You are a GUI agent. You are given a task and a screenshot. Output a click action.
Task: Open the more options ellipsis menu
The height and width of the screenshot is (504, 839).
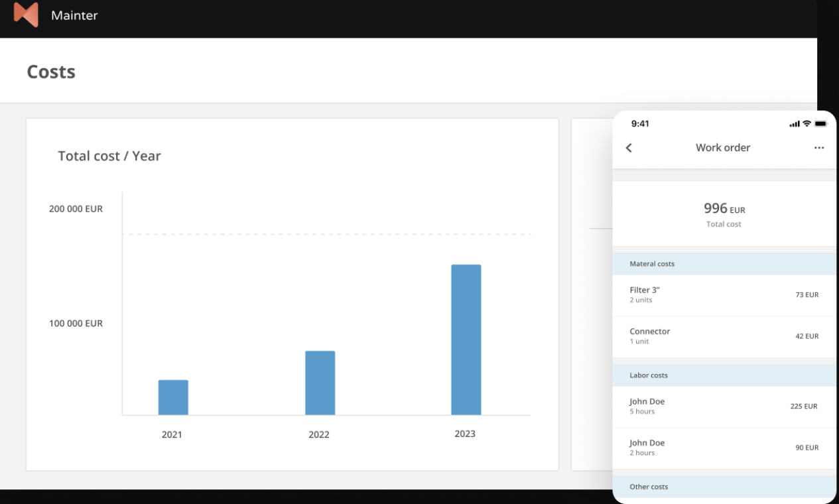click(x=818, y=148)
